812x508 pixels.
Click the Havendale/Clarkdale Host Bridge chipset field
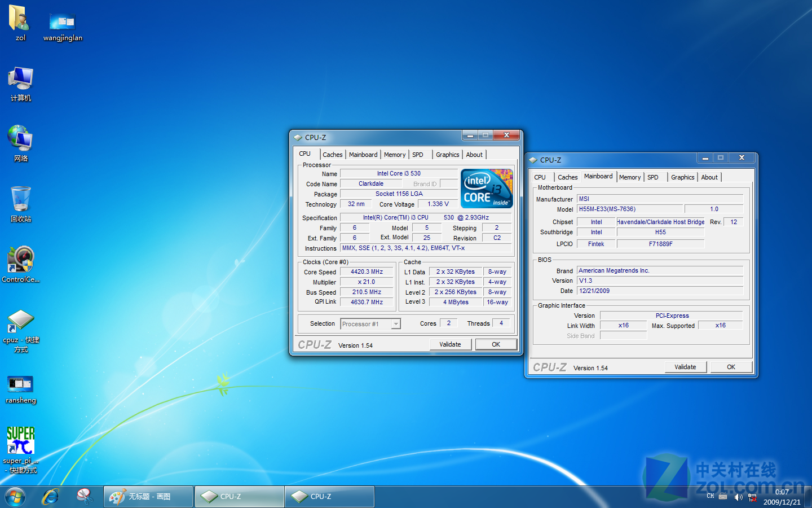660,222
